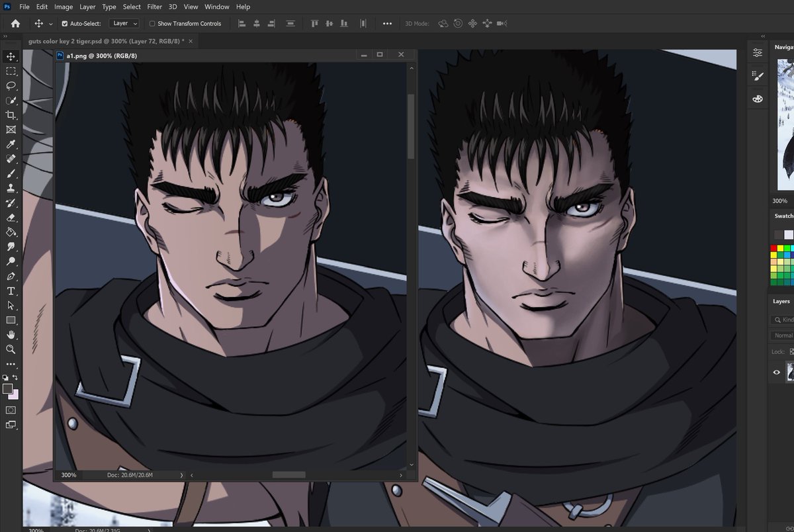Click Align left edges icon
Image resolution: width=794 pixels, height=532 pixels.
click(x=242, y=23)
